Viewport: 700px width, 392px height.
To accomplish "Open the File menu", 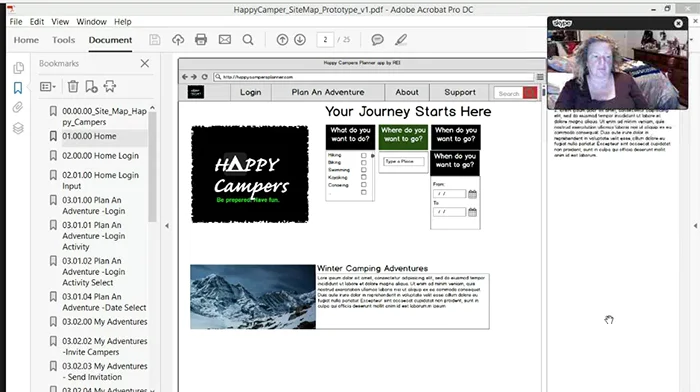I will click(16, 21).
